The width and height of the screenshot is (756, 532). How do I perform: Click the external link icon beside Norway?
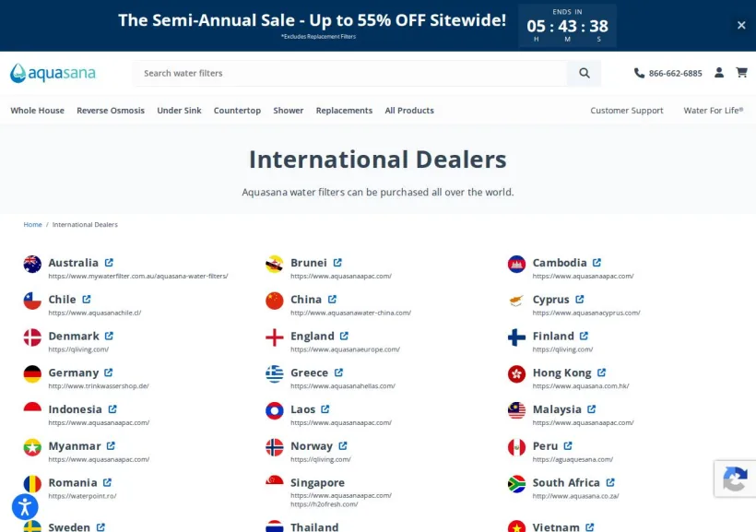point(343,445)
